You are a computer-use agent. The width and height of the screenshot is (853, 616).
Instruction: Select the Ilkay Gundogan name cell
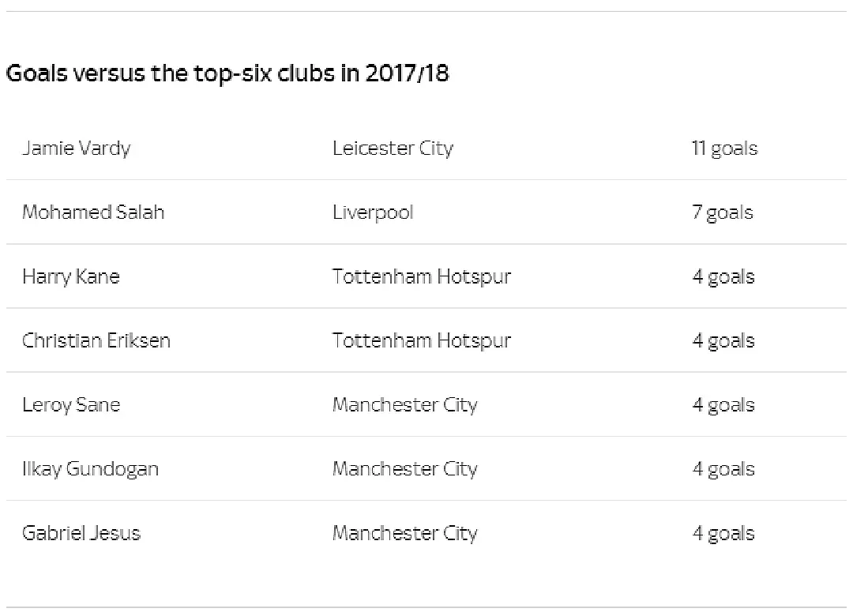(90, 470)
